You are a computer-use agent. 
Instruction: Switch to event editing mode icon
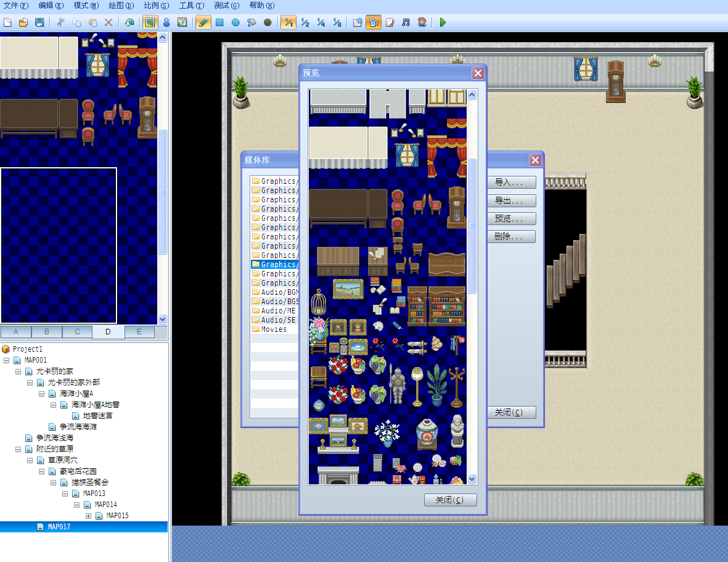[x=166, y=22]
